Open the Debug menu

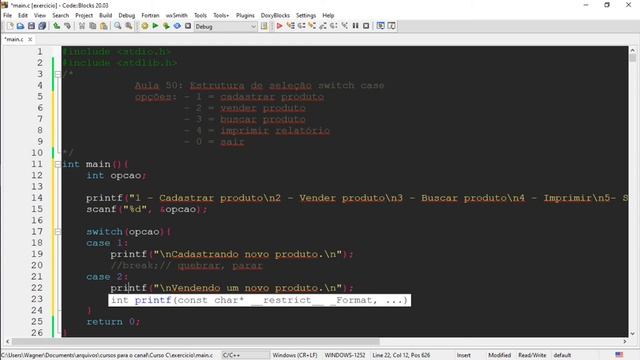pyautogui.click(x=127, y=15)
